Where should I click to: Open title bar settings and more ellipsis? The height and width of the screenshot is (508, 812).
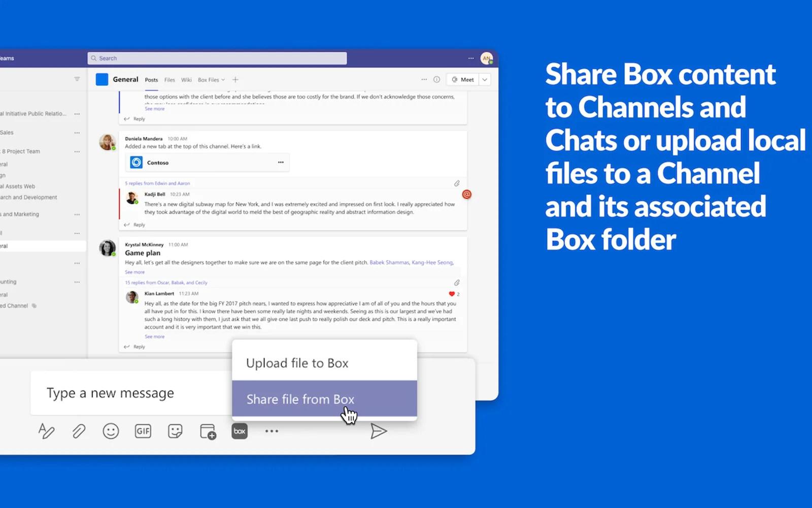pyautogui.click(x=471, y=58)
